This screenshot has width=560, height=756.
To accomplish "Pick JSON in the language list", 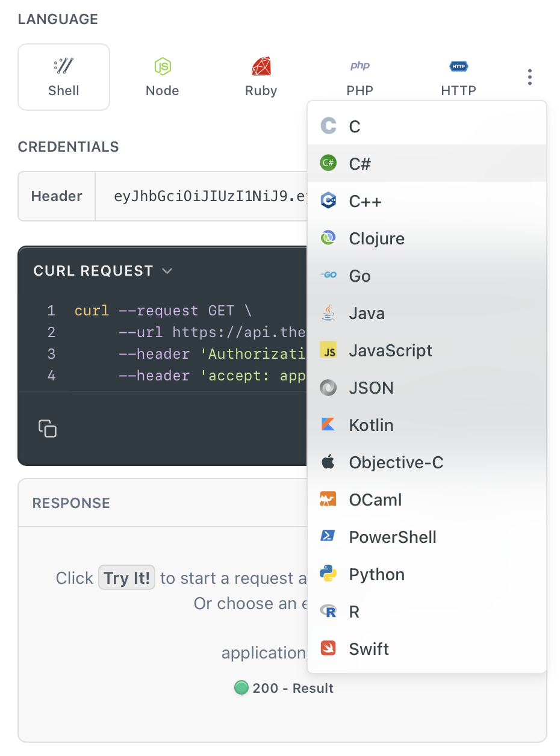I will (427, 387).
